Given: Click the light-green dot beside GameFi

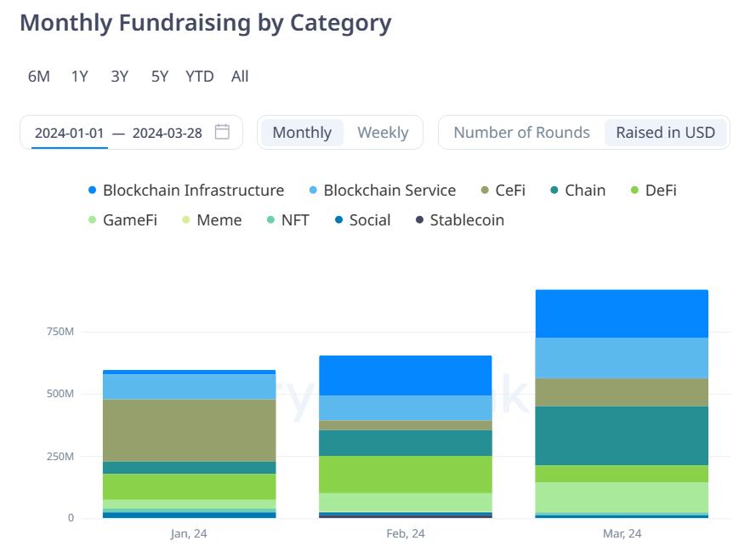Looking at the screenshot, I should [94, 219].
